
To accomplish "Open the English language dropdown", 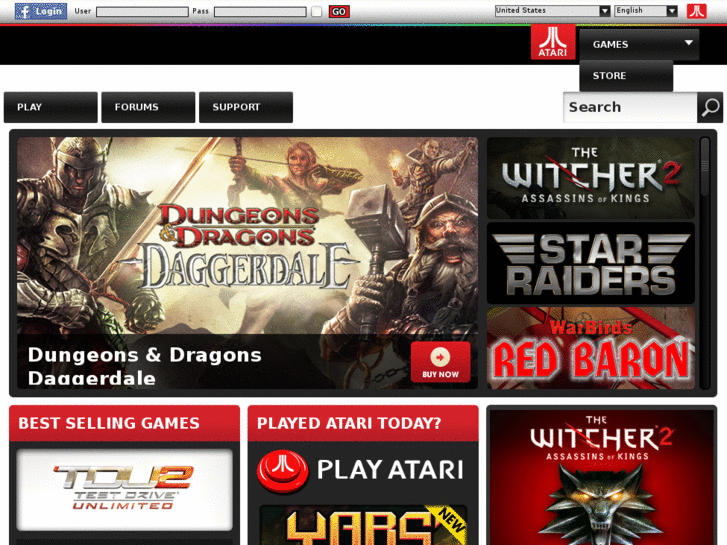I will tap(646, 11).
